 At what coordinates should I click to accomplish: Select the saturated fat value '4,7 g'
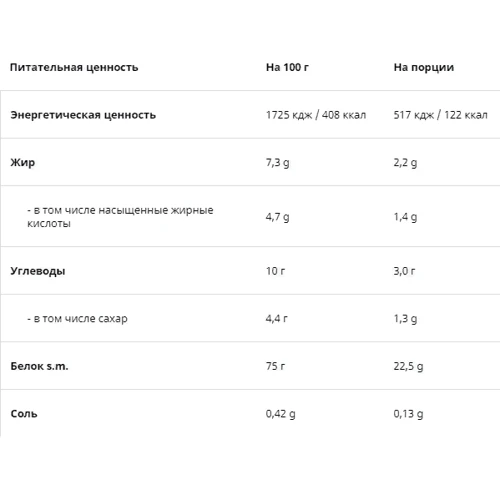277,217
